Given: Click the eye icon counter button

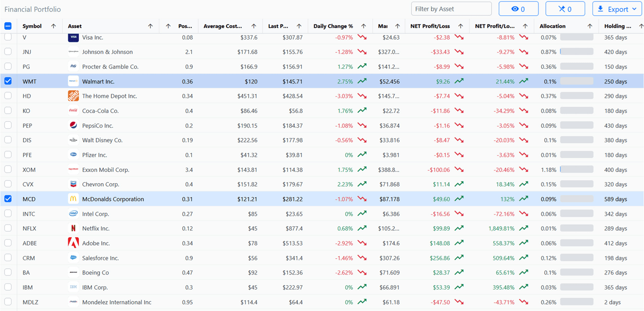Looking at the screenshot, I should [x=519, y=9].
